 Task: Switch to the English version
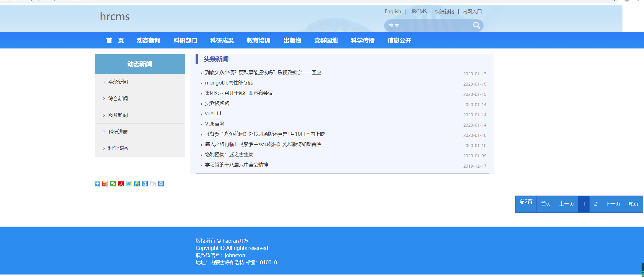pos(393,11)
